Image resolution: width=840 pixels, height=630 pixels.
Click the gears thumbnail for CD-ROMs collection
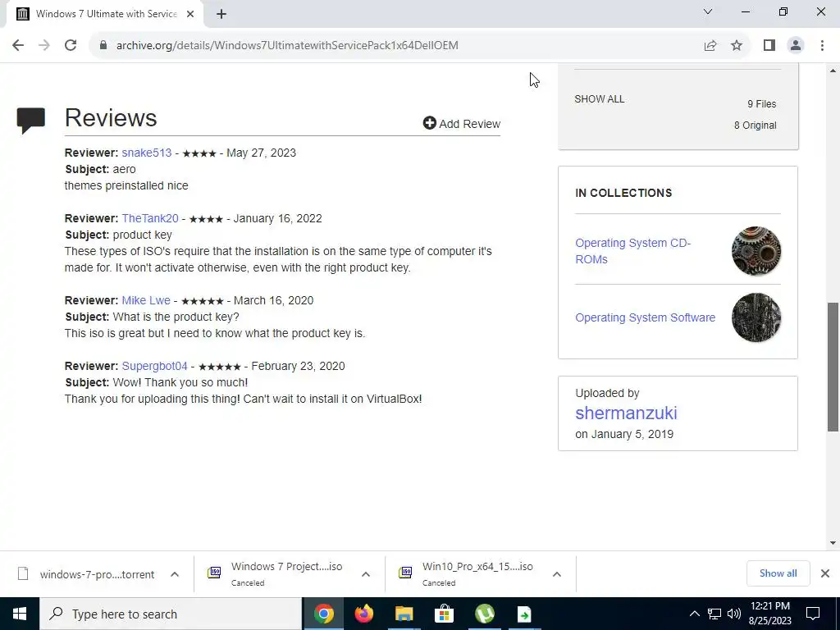pos(756,251)
